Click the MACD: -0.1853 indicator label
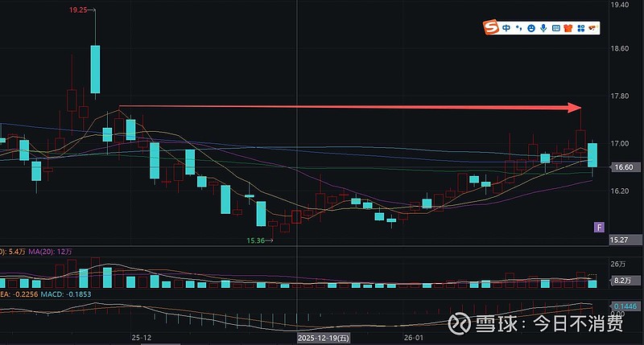Screen dimensions: 644x345 66,294
